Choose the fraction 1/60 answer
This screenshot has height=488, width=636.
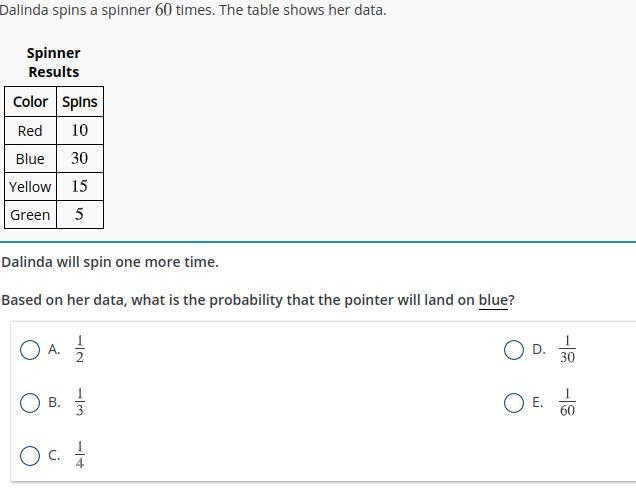coord(567,402)
